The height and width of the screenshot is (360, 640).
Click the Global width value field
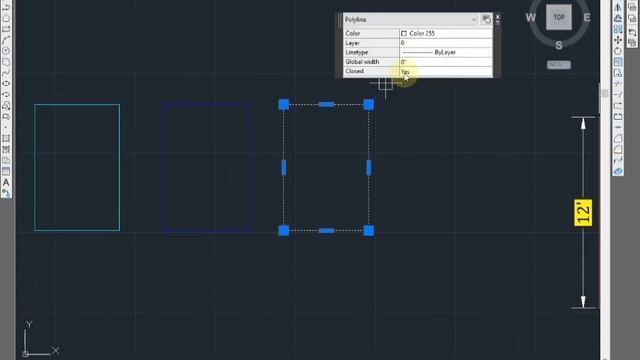click(x=446, y=62)
